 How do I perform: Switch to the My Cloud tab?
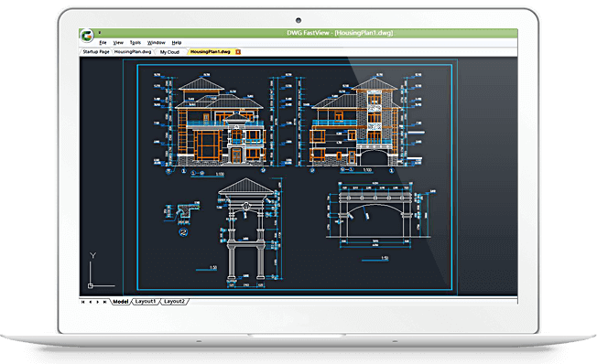(169, 52)
